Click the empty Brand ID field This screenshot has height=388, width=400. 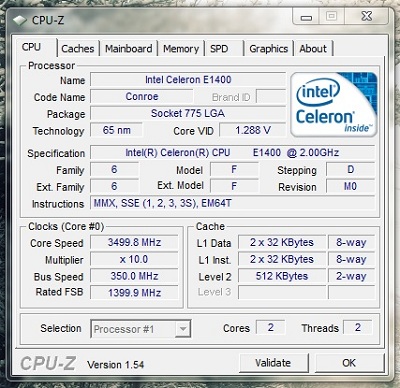[271, 97]
